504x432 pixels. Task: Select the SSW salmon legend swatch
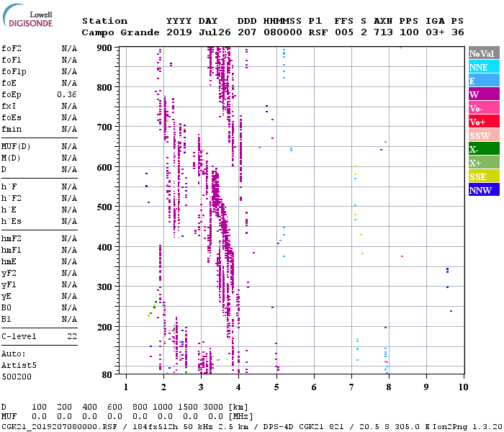484,135
